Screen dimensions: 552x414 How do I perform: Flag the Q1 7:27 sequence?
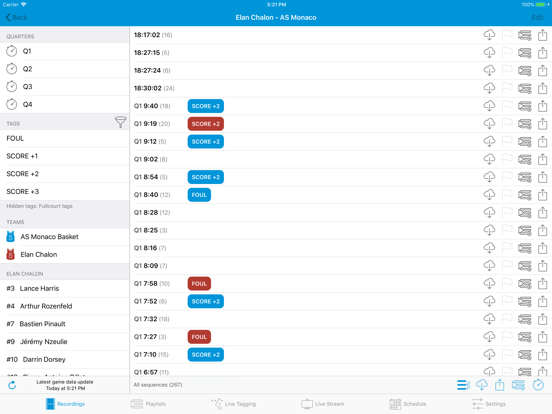coord(507,337)
